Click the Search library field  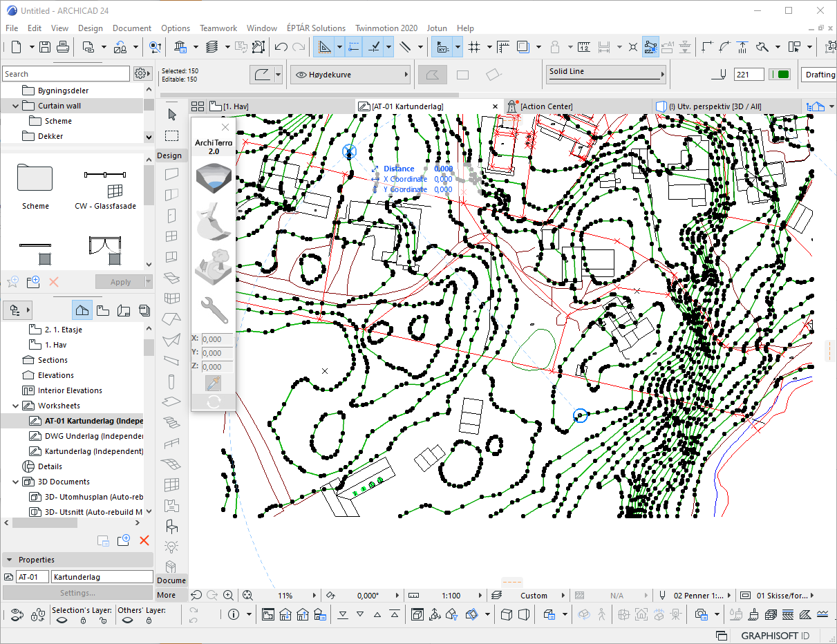(x=66, y=74)
